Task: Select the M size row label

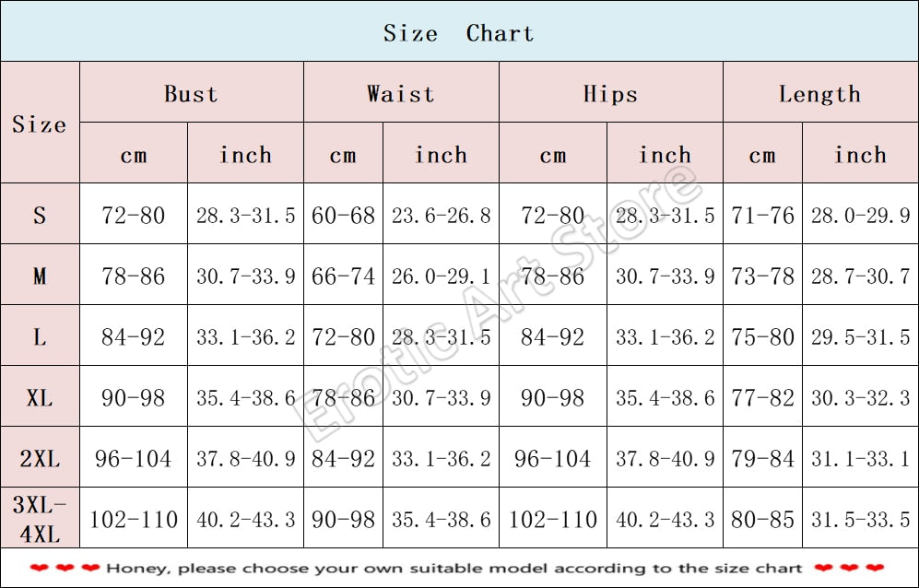Action: [40, 276]
